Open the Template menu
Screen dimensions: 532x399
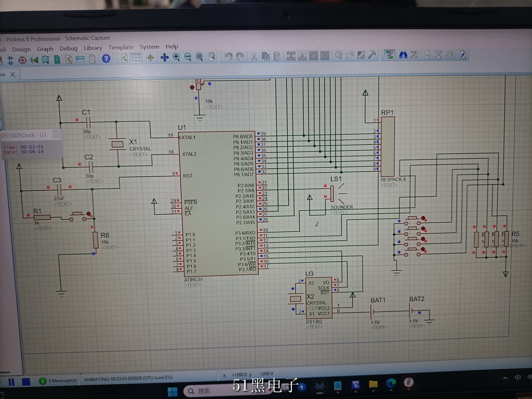tap(121, 47)
